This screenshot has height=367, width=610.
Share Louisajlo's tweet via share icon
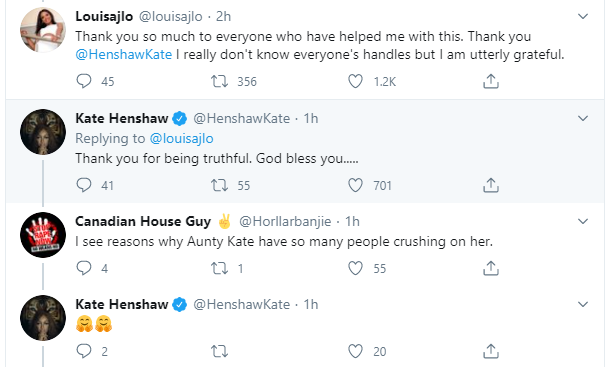[x=491, y=81]
